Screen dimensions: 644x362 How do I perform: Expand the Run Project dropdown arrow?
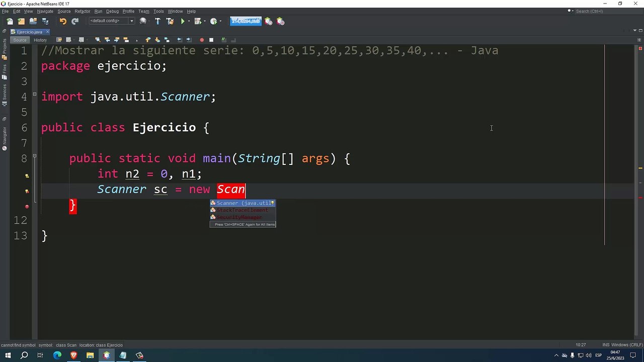click(189, 21)
